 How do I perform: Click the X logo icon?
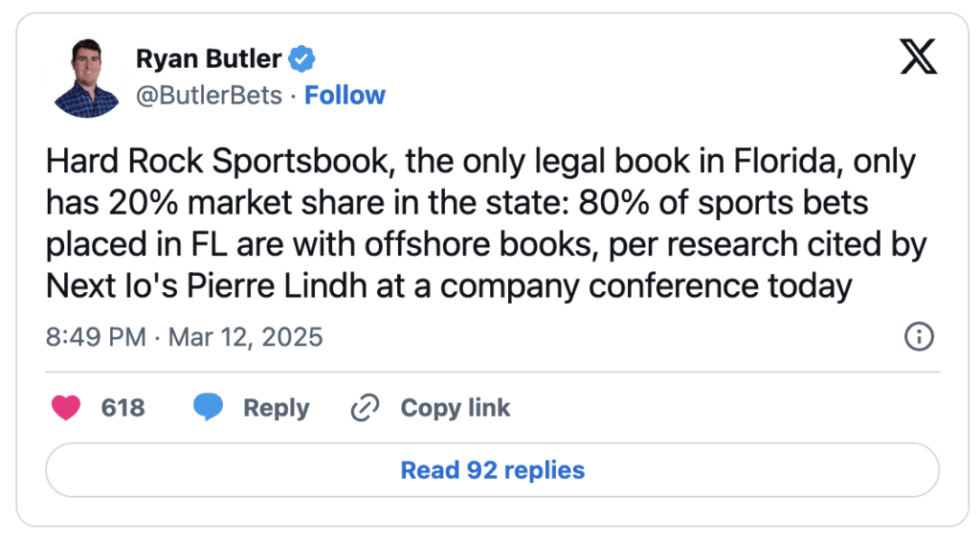[919, 58]
